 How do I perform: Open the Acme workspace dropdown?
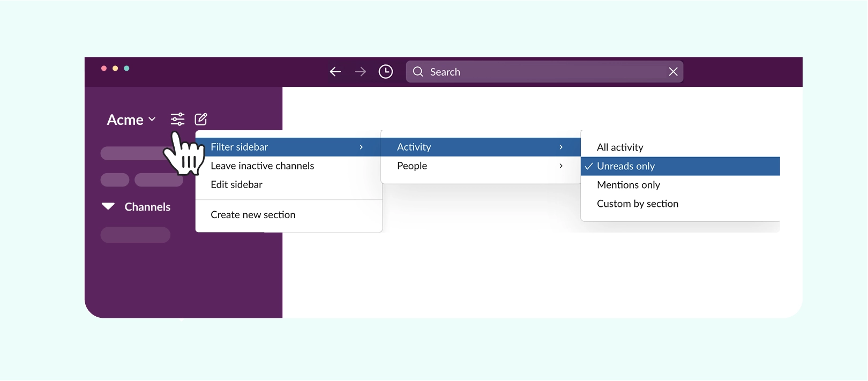tap(131, 119)
